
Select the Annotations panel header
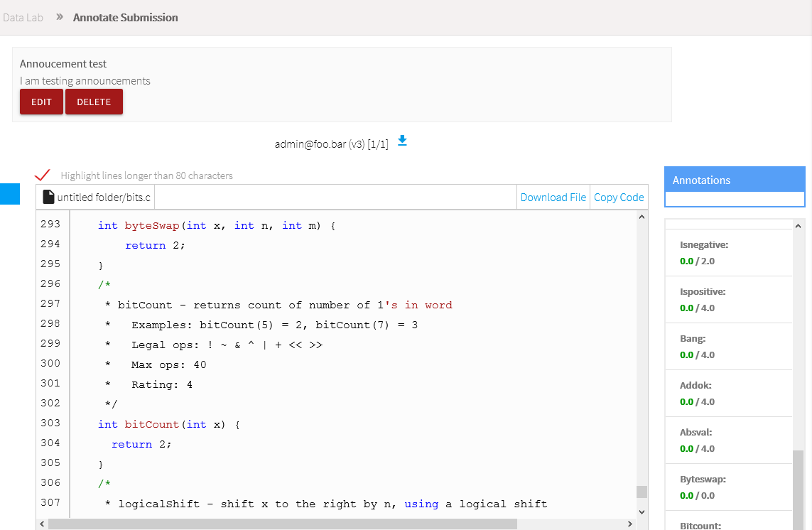[734, 180]
